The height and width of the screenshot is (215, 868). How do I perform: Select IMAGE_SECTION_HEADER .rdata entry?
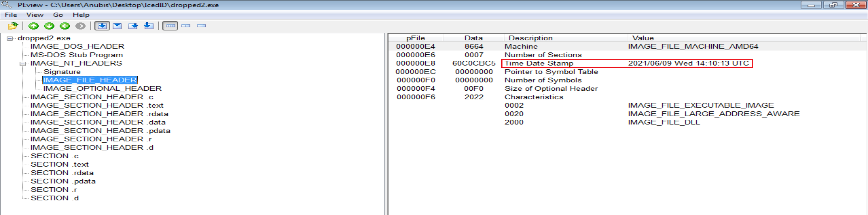[x=99, y=114]
